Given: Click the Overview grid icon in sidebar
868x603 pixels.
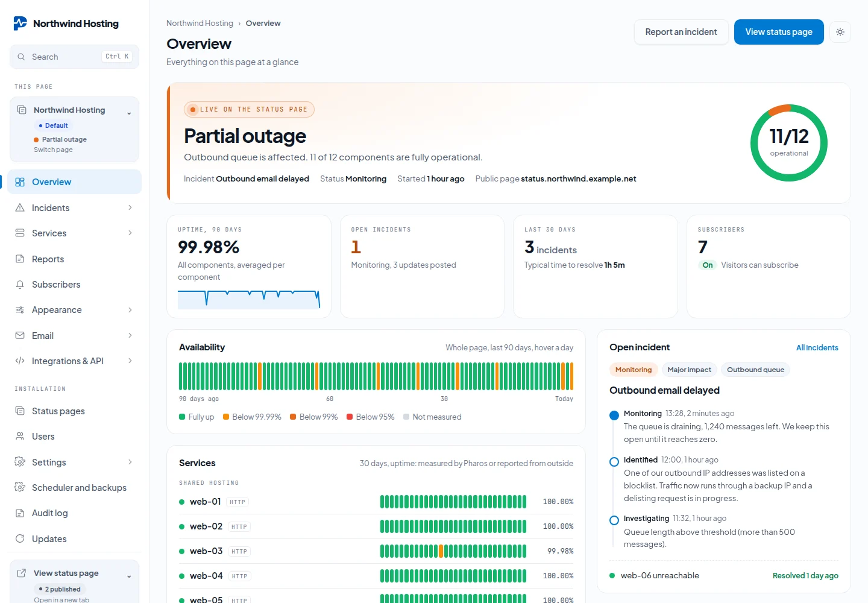Looking at the screenshot, I should (x=20, y=182).
